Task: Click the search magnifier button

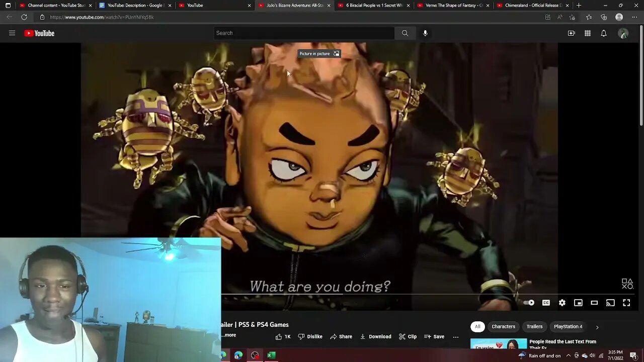Action: click(405, 33)
